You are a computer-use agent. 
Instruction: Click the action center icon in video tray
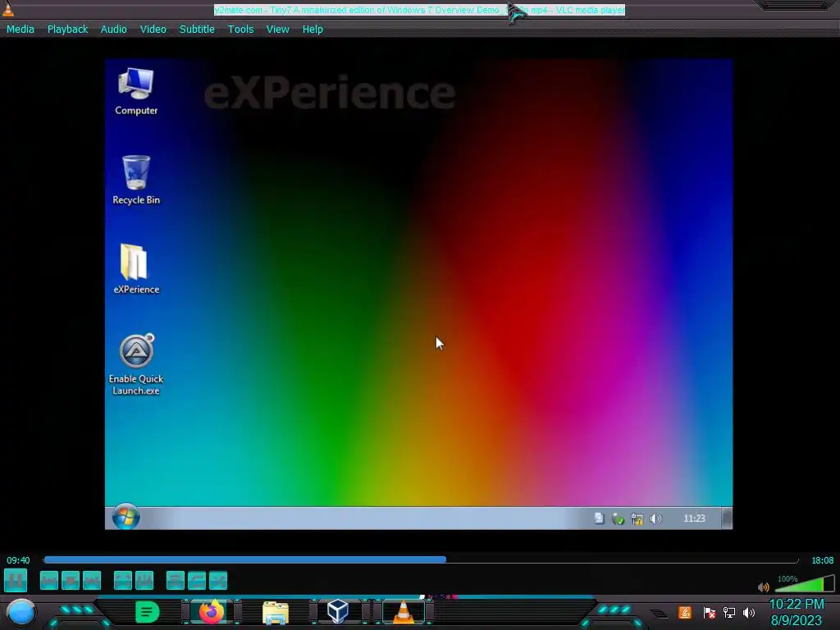(x=599, y=518)
